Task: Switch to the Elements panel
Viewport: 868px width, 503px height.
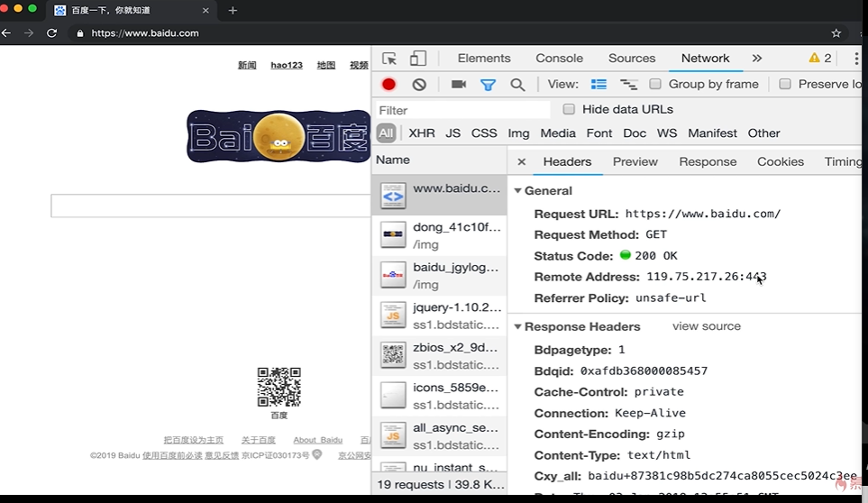Action: (484, 58)
